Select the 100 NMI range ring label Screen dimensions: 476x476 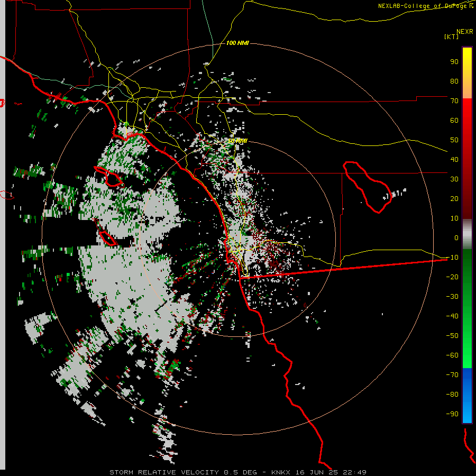click(x=237, y=43)
